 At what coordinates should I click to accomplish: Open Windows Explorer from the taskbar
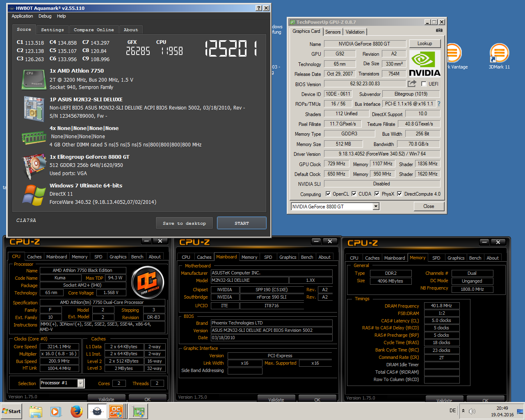pyautogui.click(x=36, y=411)
